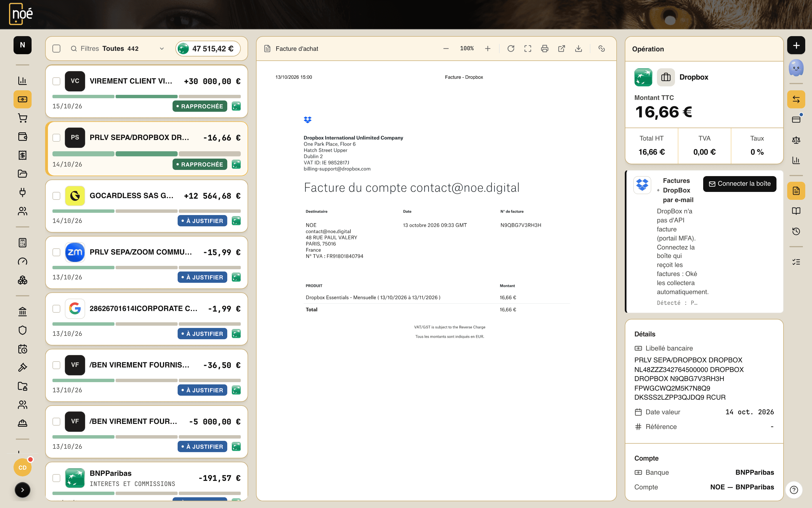Check the 28626701614ICORPORATE transaction checkbox

(56, 309)
